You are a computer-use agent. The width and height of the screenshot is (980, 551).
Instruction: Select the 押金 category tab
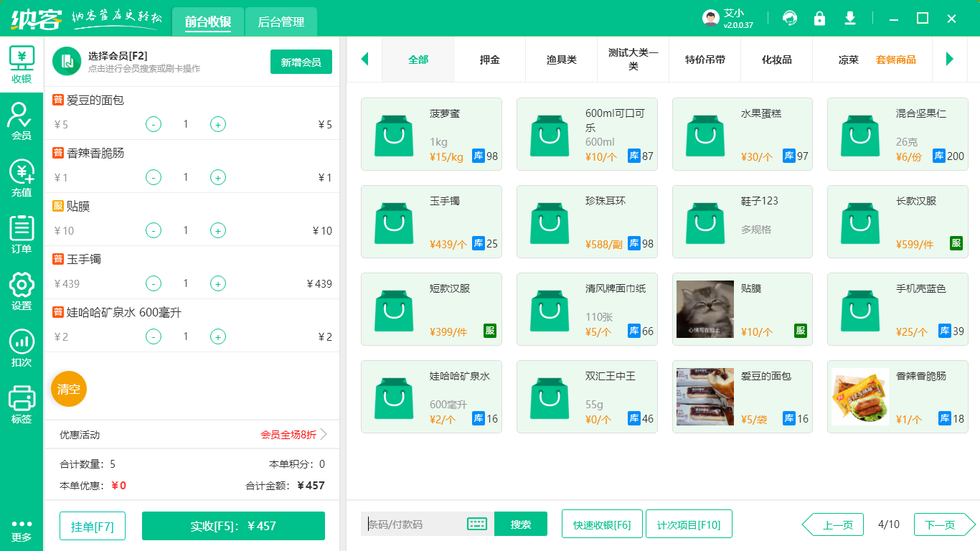pos(489,60)
